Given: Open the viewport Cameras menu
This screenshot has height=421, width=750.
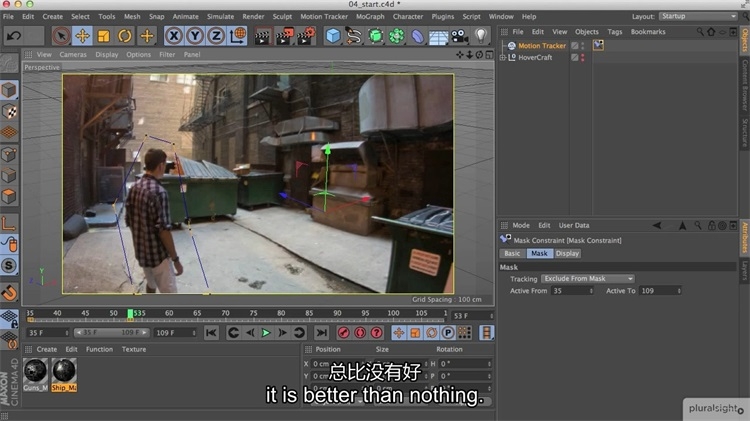Looking at the screenshot, I should tap(73, 55).
